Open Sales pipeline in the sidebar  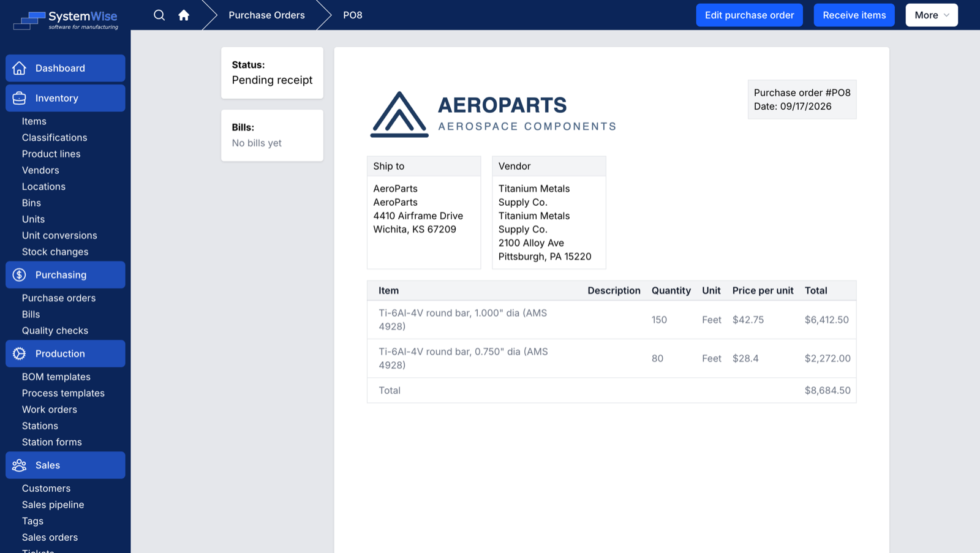click(x=53, y=505)
